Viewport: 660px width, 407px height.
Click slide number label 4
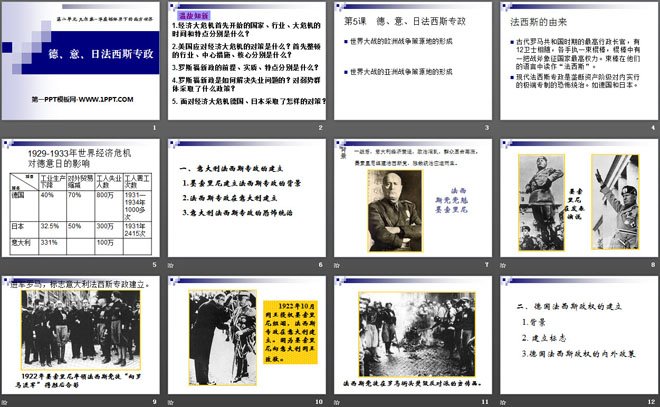pos(653,128)
